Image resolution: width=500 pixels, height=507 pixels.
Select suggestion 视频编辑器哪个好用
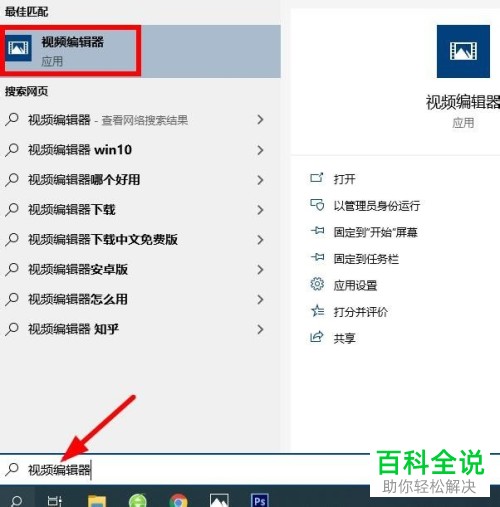(140, 180)
